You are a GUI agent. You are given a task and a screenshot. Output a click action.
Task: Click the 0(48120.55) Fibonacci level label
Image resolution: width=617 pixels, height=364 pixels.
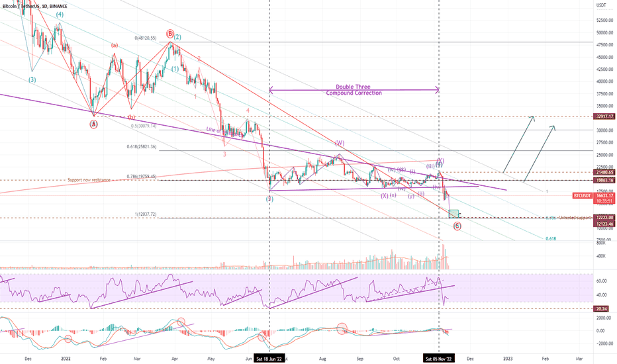pos(146,38)
